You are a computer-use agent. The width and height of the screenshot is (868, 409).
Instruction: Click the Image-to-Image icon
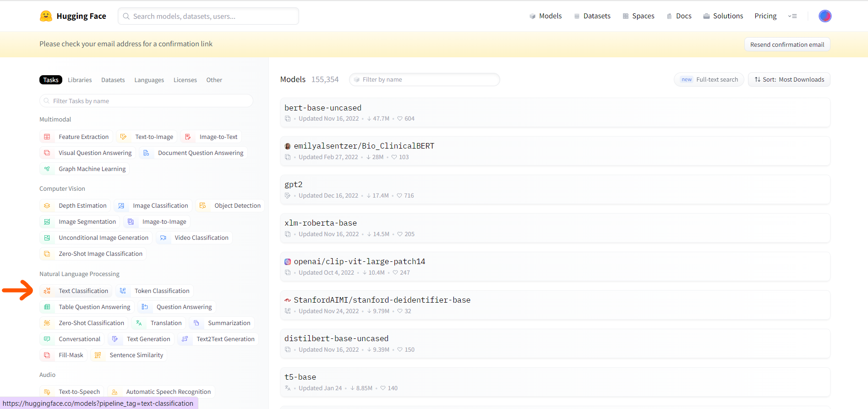pyautogui.click(x=131, y=221)
